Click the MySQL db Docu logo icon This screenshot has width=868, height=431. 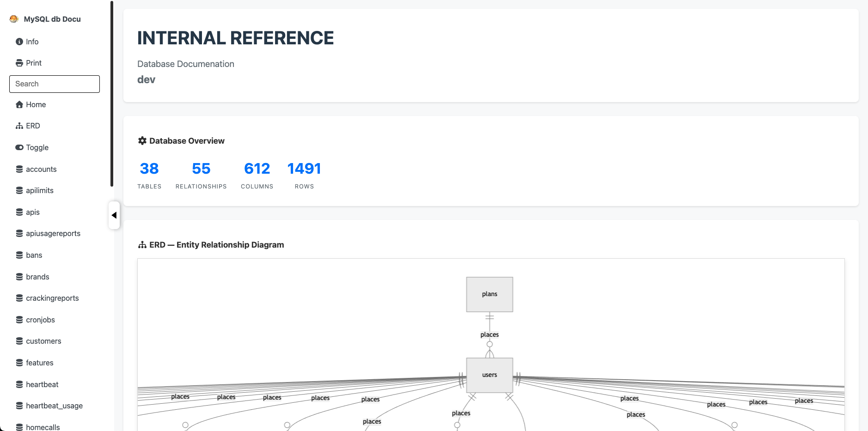point(14,19)
